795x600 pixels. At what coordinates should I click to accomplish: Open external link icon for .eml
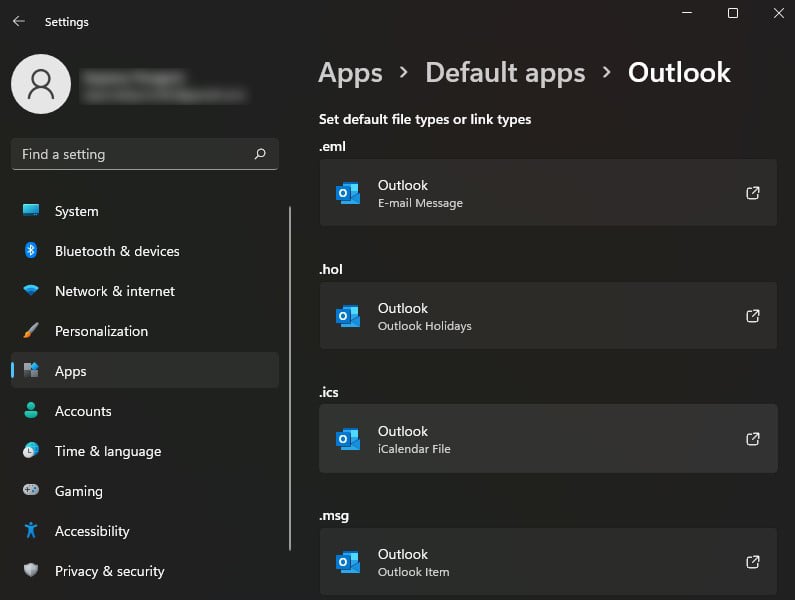(753, 193)
